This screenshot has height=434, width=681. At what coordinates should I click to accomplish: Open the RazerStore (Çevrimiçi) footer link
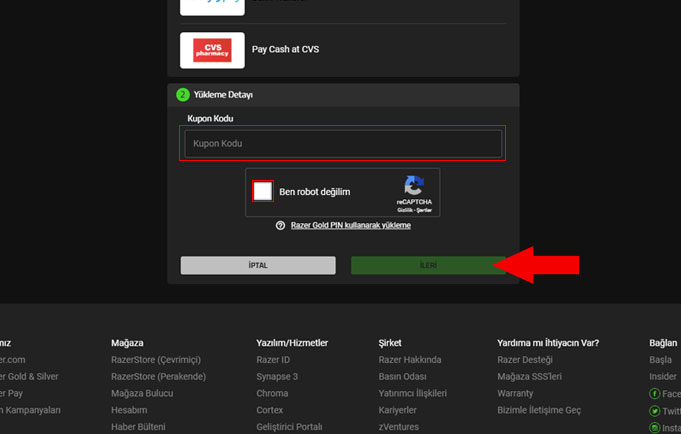point(156,360)
